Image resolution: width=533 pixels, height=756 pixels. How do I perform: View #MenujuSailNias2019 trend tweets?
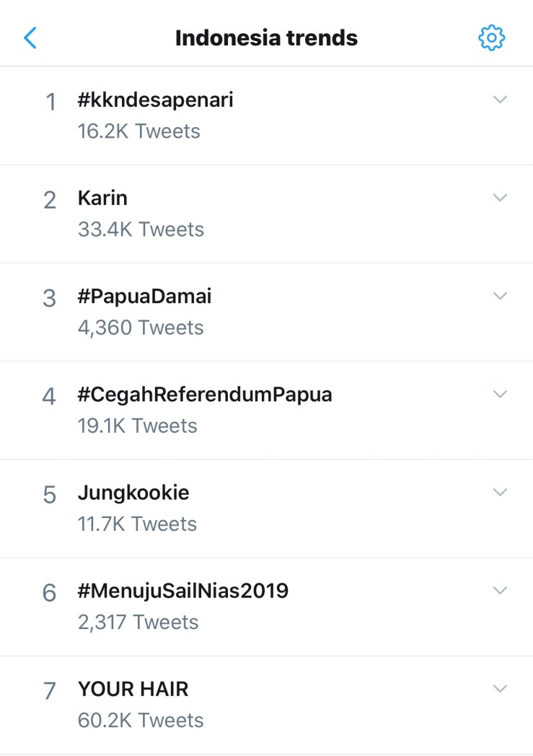[183, 590]
